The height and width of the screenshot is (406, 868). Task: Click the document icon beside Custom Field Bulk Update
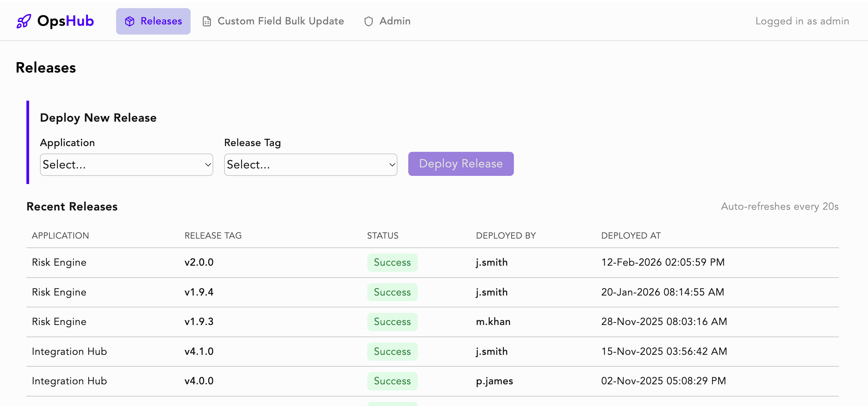click(207, 21)
